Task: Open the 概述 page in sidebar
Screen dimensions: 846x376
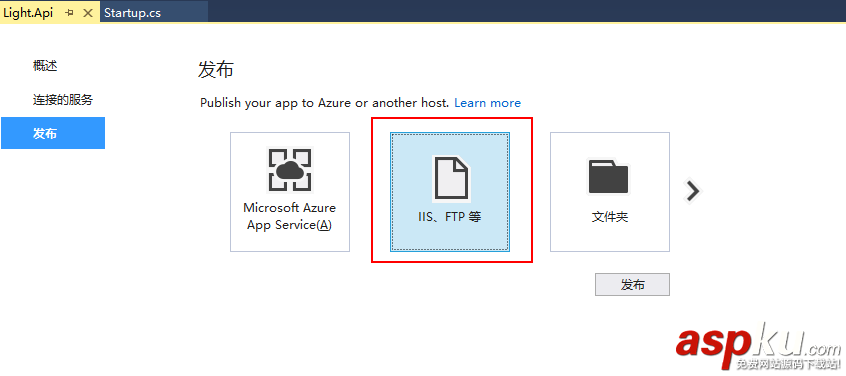Action: (x=45, y=66)
